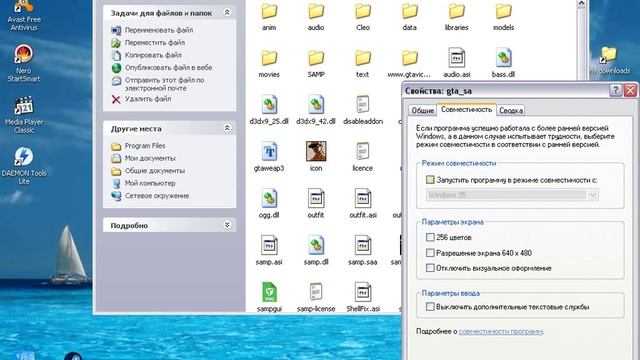Image resolution: width=640 pixels, height=360 pixels.
Task: Click Копировать файл task link
Action: click(x=153, y=55)
